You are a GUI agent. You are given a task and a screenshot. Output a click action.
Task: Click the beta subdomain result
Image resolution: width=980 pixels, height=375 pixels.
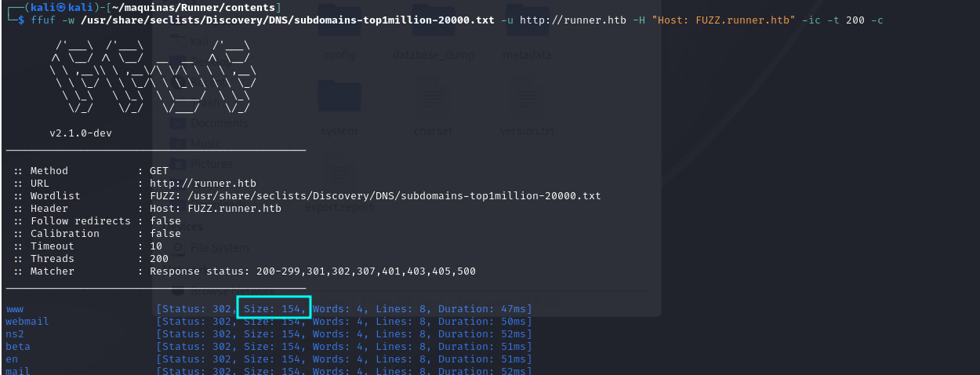coord(18,347)
